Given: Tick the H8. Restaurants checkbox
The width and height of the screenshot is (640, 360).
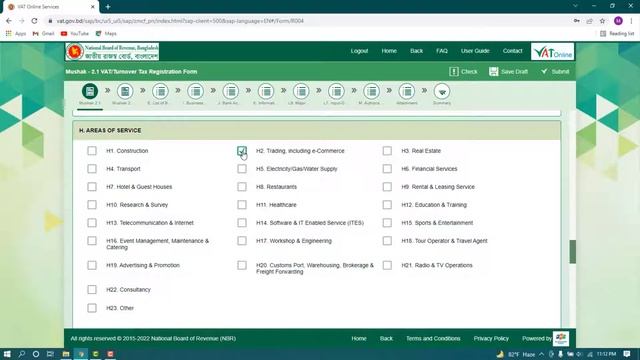Looking at the screenshot, I should click(242, 187).
